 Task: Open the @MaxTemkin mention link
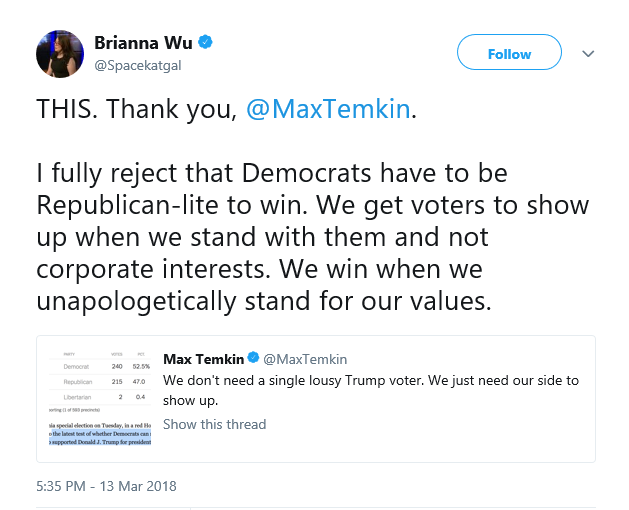[328, 109]
